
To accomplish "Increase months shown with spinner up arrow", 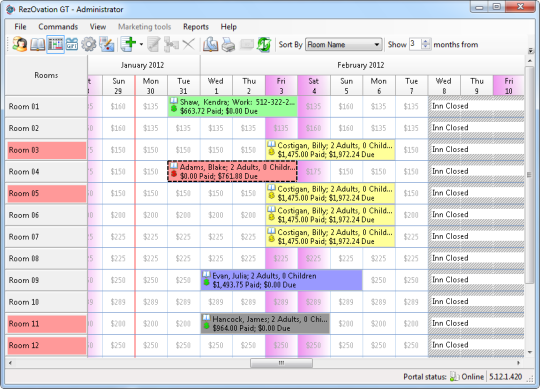I will tap(426, 41).
